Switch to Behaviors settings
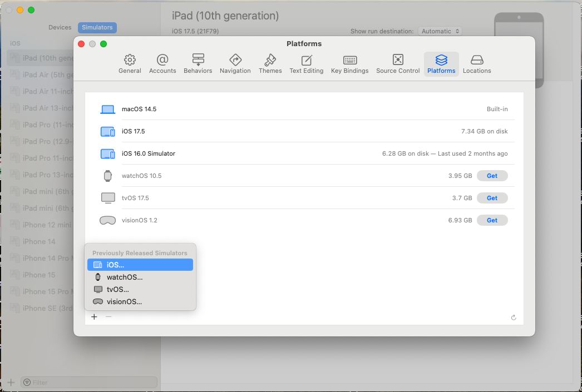 198,64
